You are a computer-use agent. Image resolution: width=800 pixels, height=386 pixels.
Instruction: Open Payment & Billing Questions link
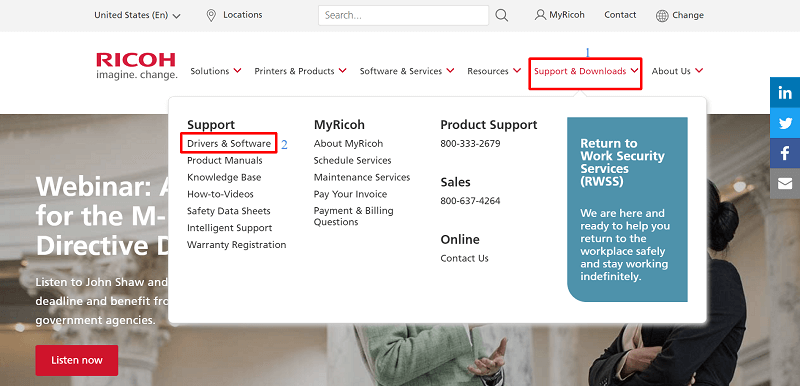(x=354, y=216)
